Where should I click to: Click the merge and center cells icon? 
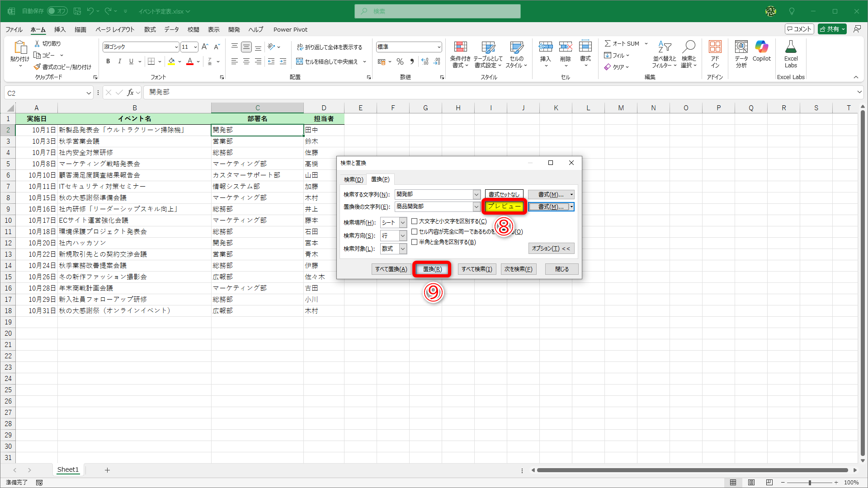tap(299, 61)
